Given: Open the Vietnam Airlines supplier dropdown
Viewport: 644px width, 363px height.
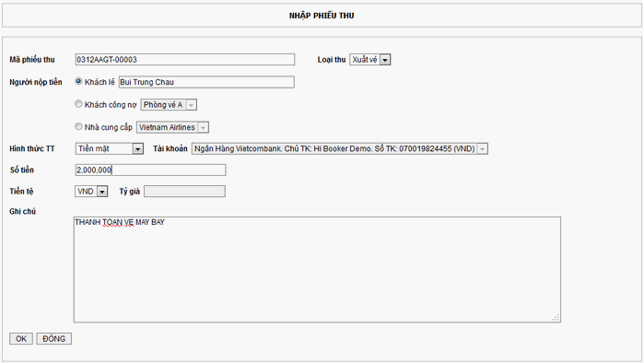Looking at the screenshot, I should 203,128.
